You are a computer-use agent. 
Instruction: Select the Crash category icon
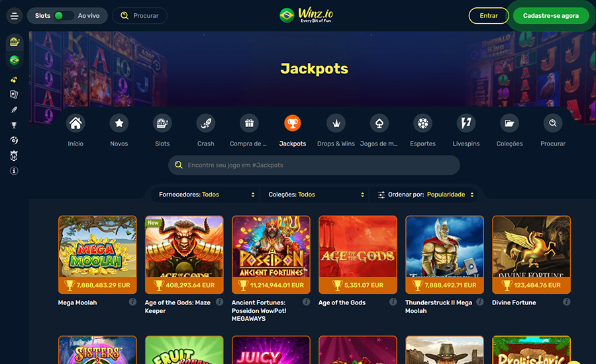[x=206, y=123]
